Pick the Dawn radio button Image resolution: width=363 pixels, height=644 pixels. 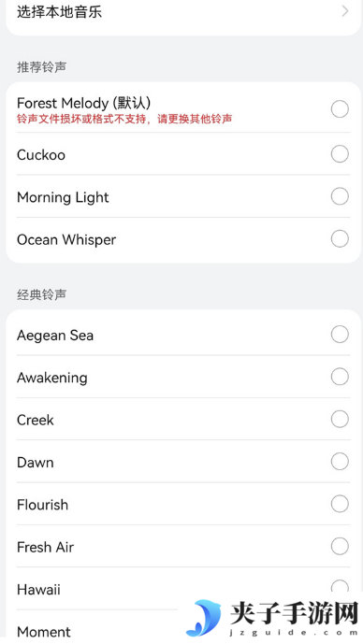340,461
